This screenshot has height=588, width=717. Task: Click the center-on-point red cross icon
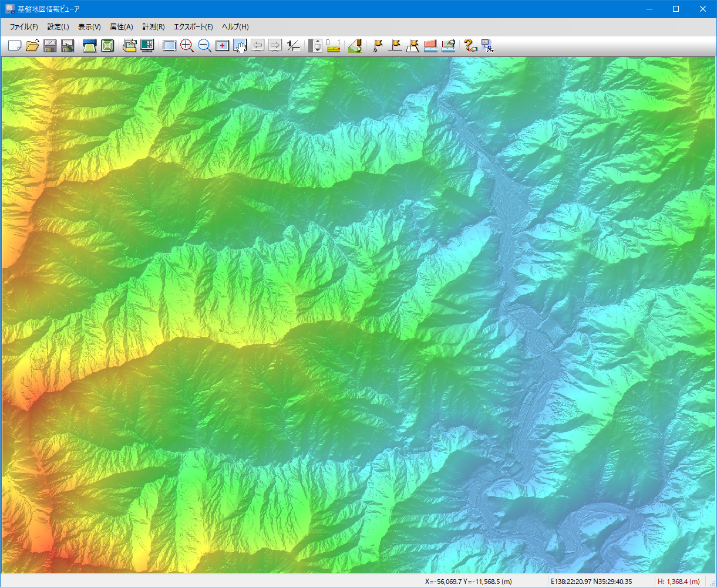pyautogui.click(x=222, y=45)
